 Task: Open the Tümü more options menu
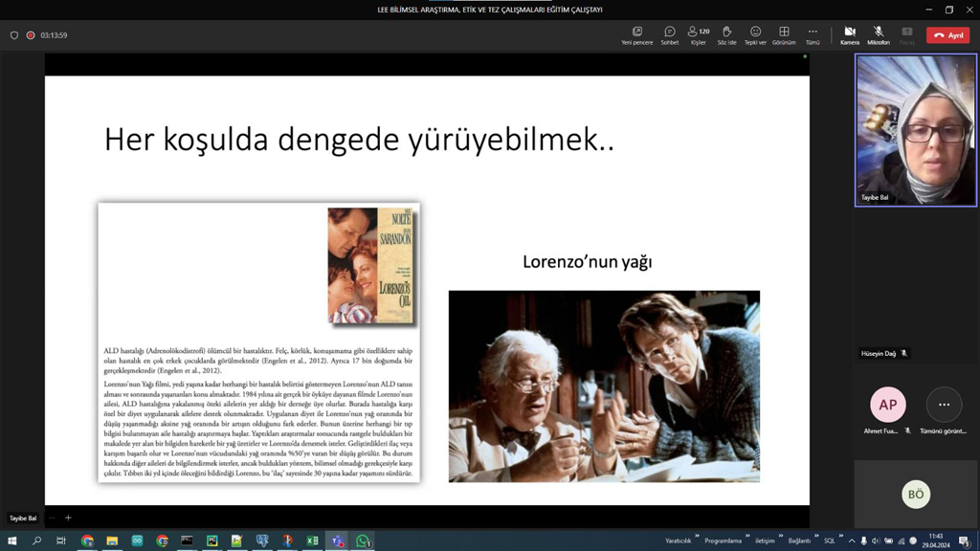813,35
